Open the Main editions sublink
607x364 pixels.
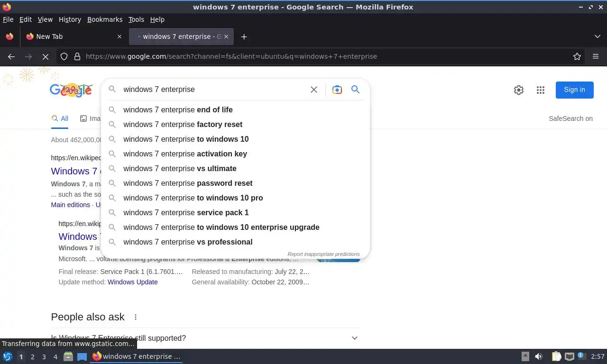point(70,205)
